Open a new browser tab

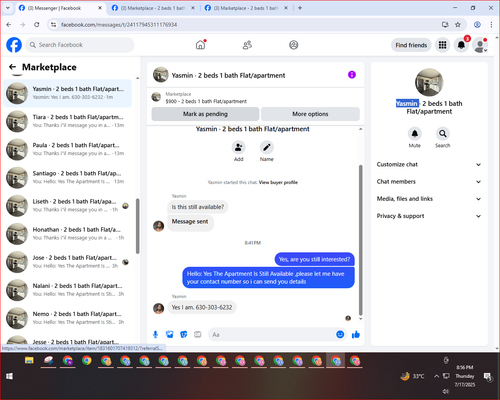300,8
